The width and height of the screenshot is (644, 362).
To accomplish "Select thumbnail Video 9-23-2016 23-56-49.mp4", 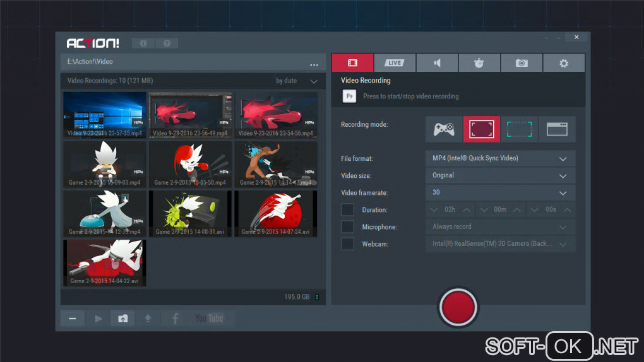I will point(190,115).
